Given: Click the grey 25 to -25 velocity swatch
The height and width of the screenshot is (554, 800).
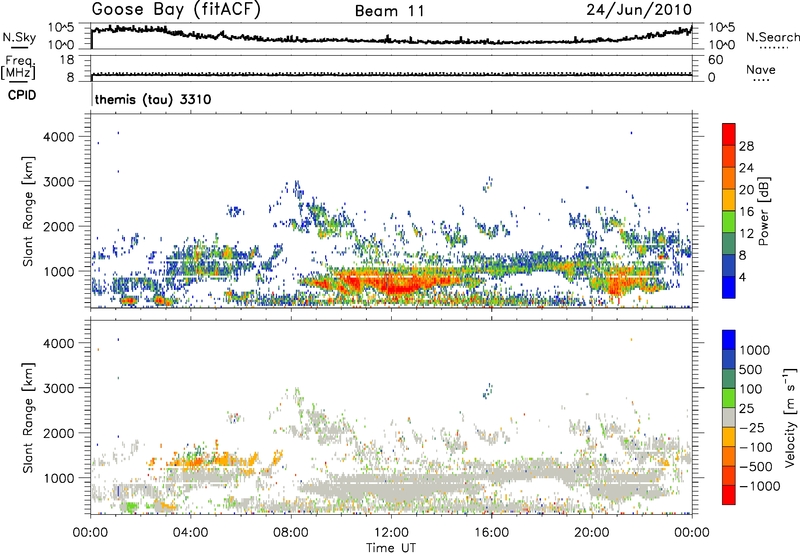Looking at the screenshot, I should (x=729, y=417).
